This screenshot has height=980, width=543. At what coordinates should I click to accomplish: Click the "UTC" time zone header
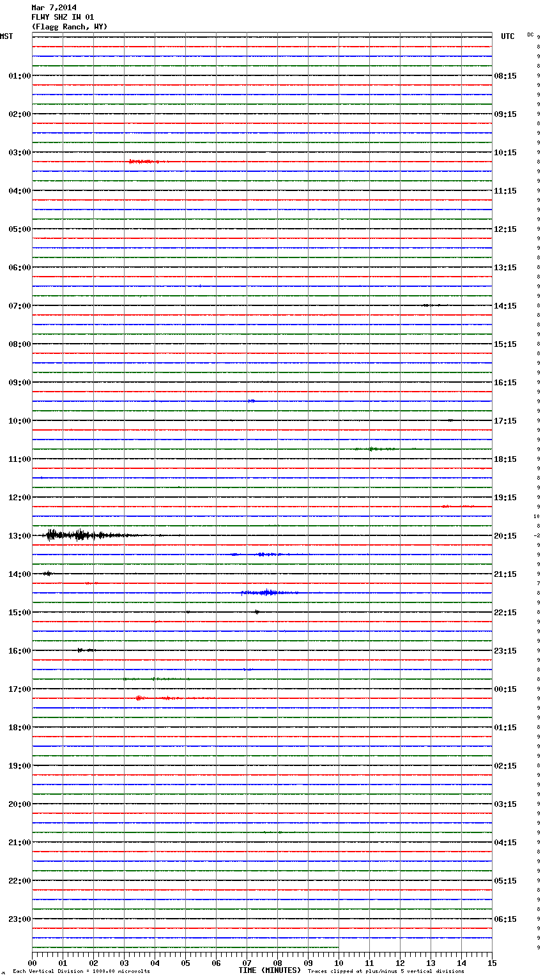(507, 36)
